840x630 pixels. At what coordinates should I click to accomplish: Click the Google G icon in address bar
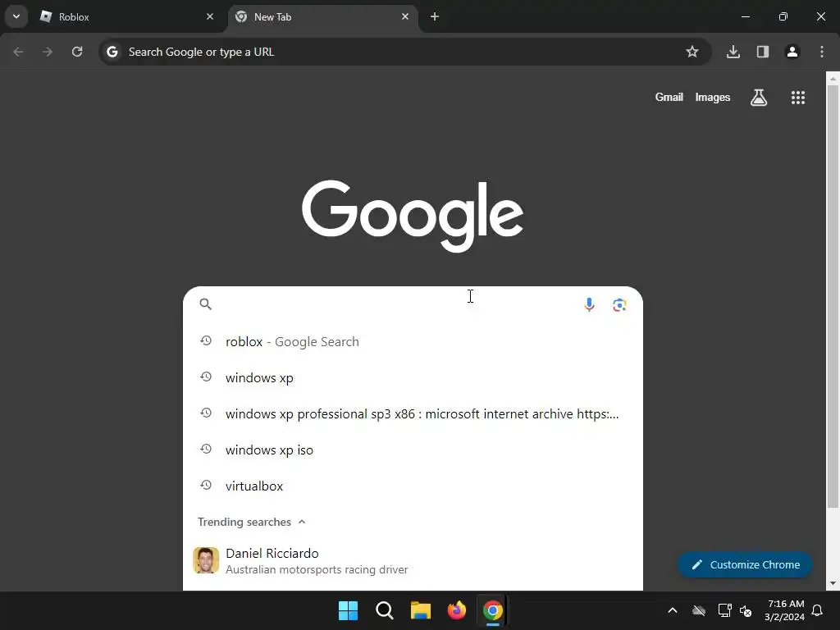112,52
